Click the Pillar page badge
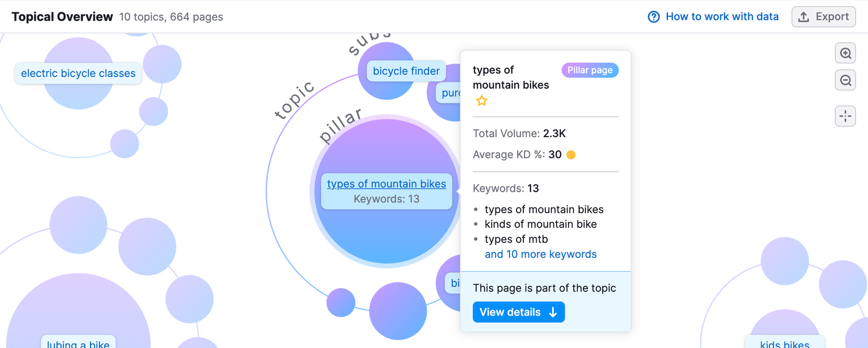The width and height of the screenshot is (868, 348). 590,70
